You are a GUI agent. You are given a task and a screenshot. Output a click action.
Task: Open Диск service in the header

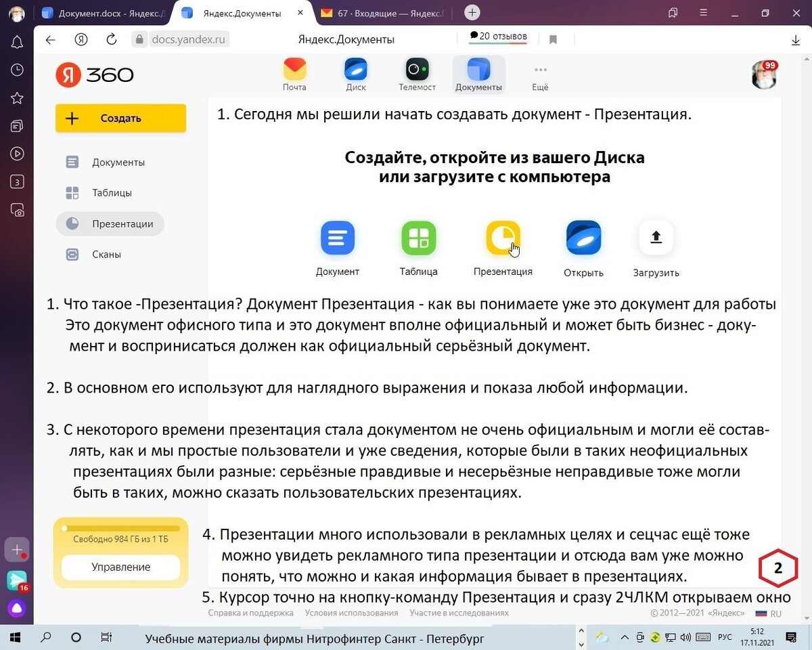click(x=356, y=74)
